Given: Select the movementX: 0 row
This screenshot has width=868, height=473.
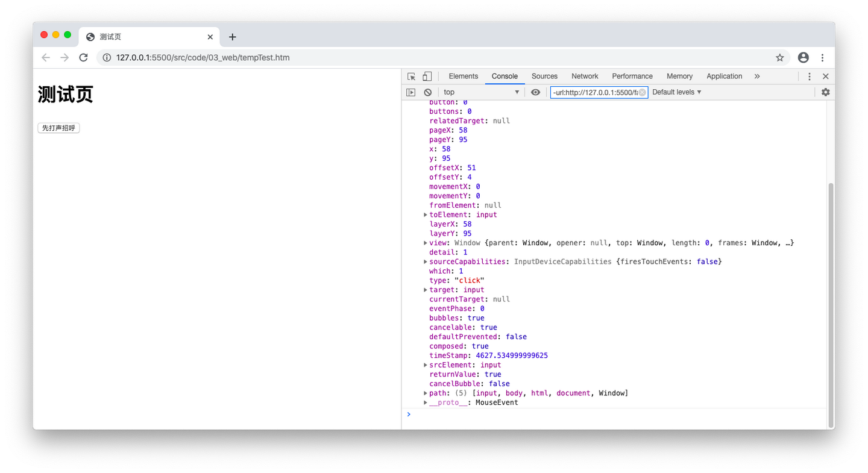Looking at the screenshot, I should 455,187.
